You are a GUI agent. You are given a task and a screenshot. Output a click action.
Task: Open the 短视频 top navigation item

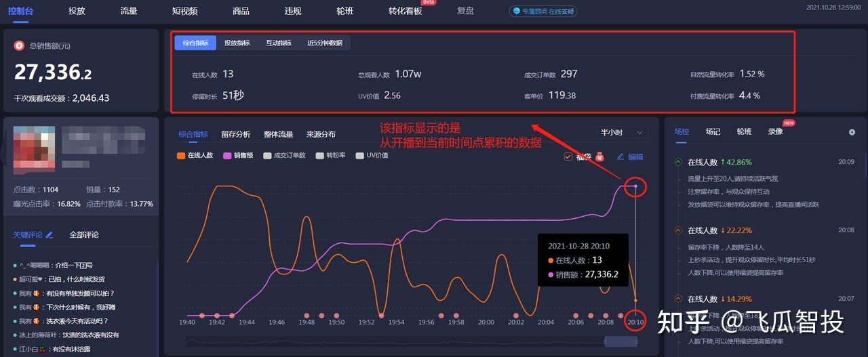(184, 11)
